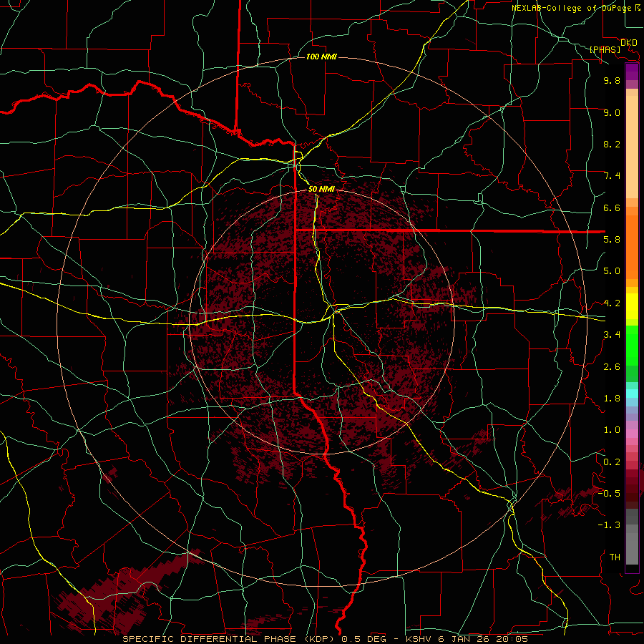The height and width of the screenshot is (644, 644).
Task: Select the 9.8 value on the scale
Action: (x=612, y=80)
